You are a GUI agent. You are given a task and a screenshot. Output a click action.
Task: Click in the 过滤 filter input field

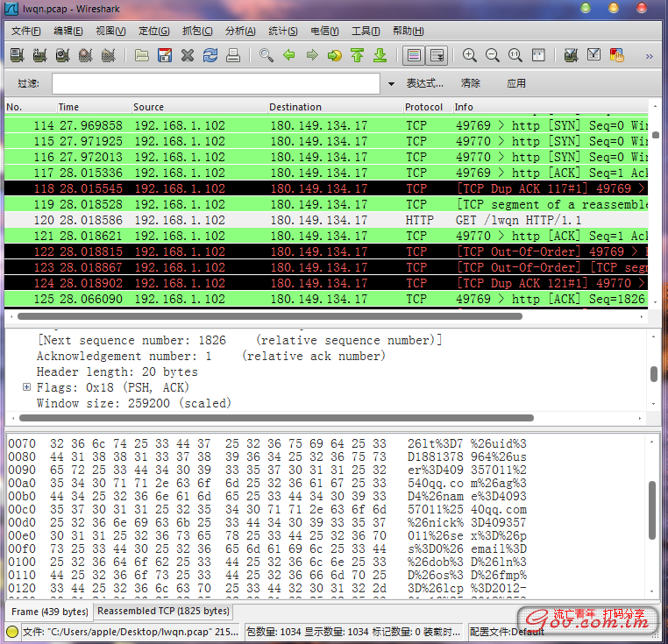(216, 84)
